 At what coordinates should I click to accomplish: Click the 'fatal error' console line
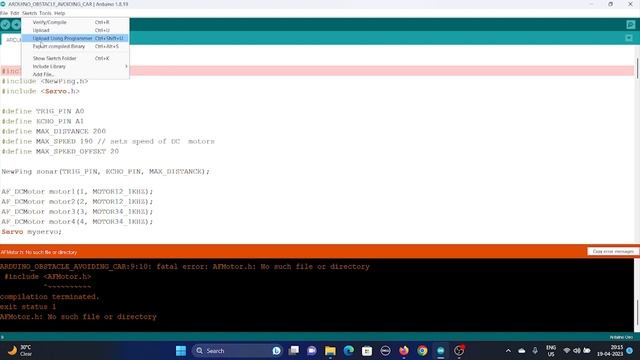tap(184, 267)
